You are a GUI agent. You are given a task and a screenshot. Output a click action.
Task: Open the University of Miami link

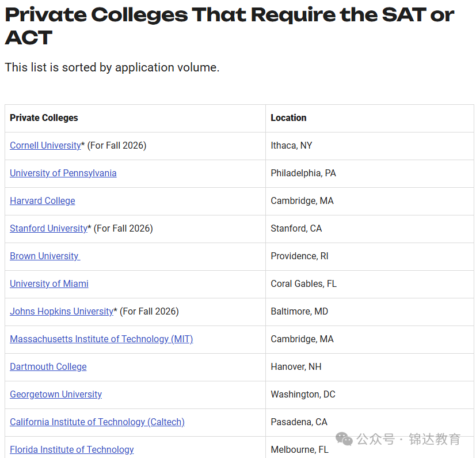pos(49,284)
